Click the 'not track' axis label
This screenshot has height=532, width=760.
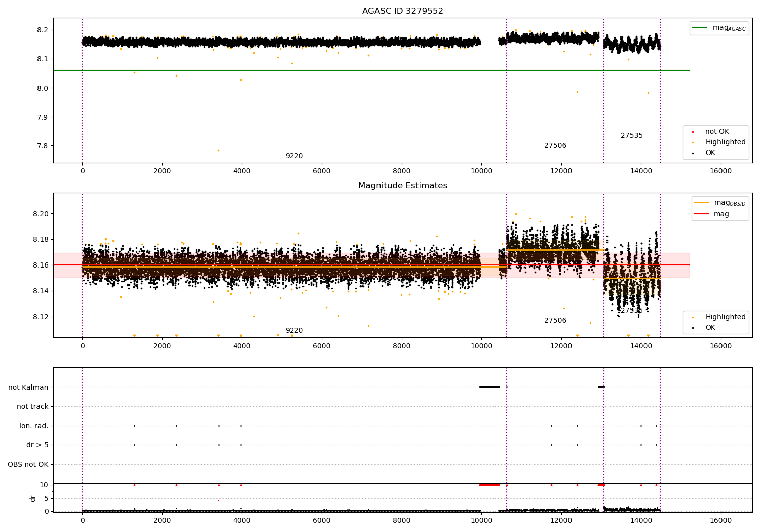pyautogui.click(x=32, y=406)
